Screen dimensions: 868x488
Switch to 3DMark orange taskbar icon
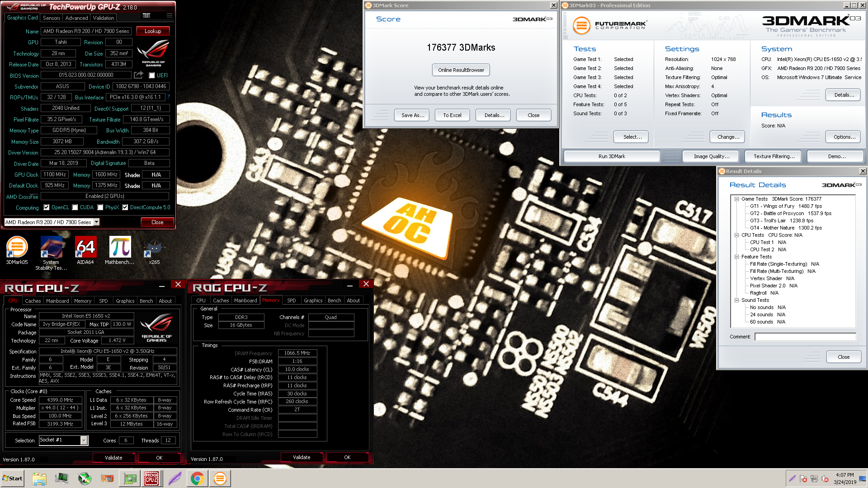[x=220, y=479]
